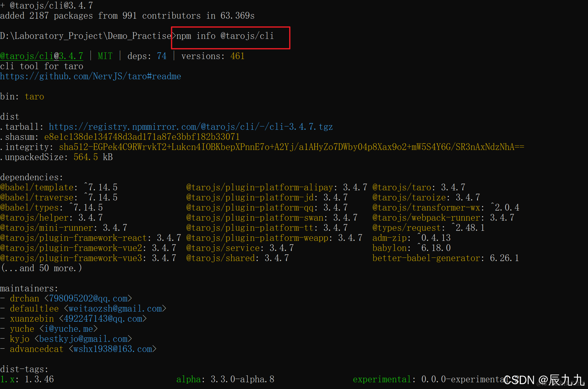Viewport: 588px width, 389px height.
Task: Click the drchan maintainer email address
Action: point(88,298)
